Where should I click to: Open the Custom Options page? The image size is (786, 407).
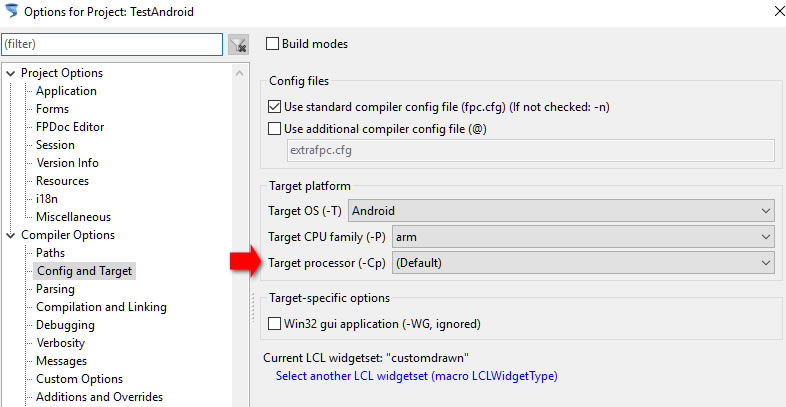coord(79,379)
